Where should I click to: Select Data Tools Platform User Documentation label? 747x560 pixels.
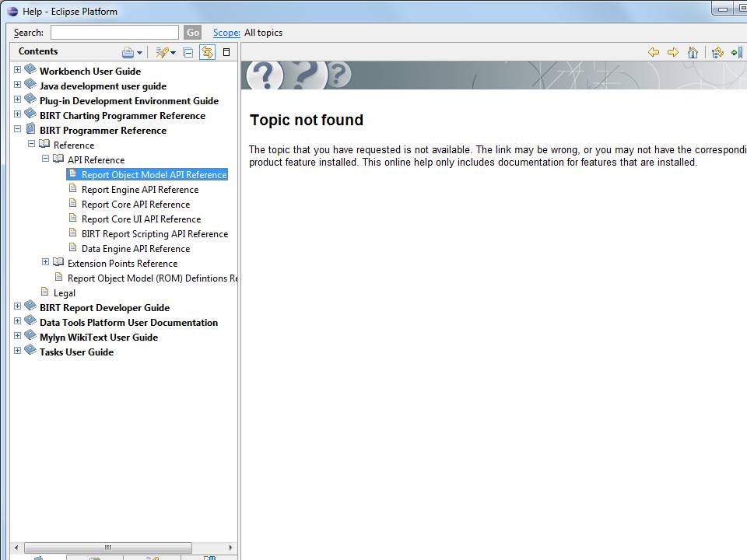[128, 322]
